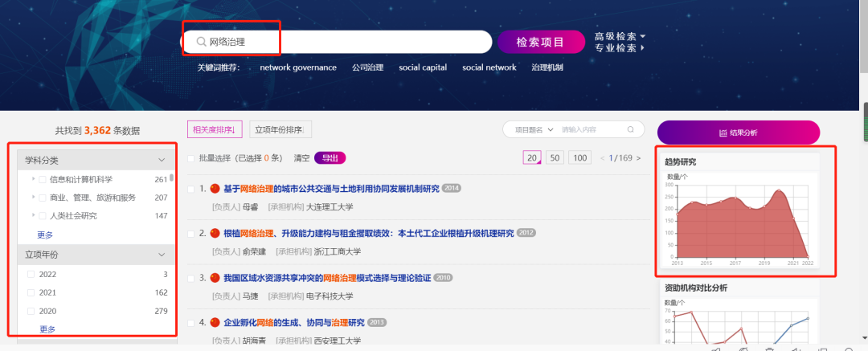Open the 专业检索 option
The width and height of the screenshot is (868, 351).
pyautogui.click(x=620, y=48)
